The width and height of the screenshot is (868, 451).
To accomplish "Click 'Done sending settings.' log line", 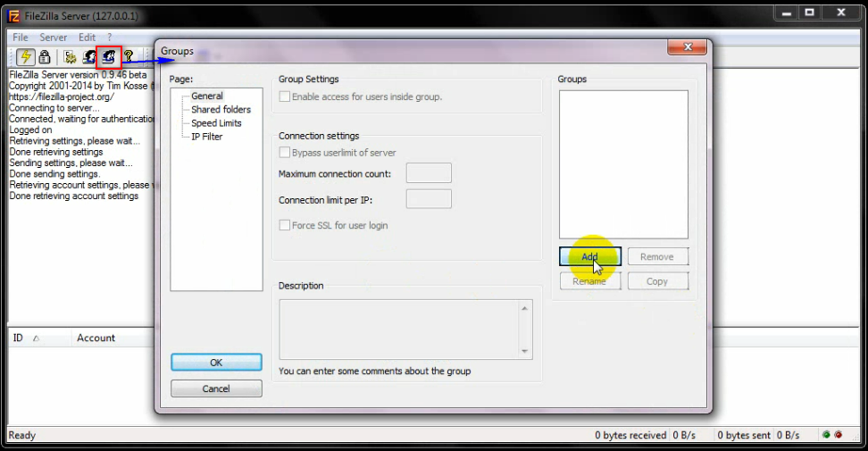I will pyautogui.click(x=54, y=174).
